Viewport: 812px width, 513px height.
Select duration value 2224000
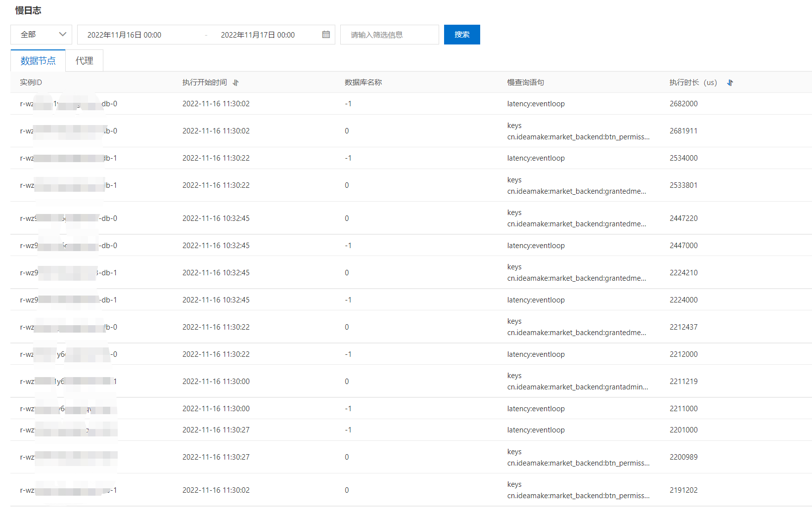click(683, 300)
